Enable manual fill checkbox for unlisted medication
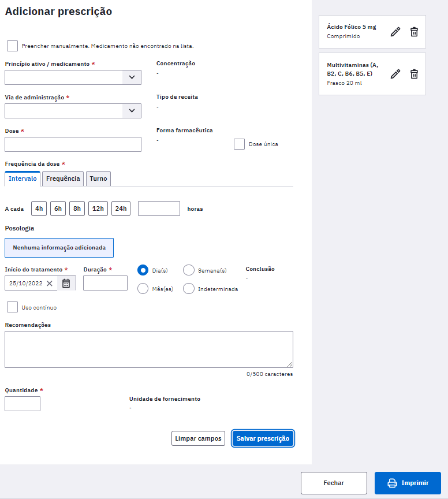448x499 pixels. [12, 46]
